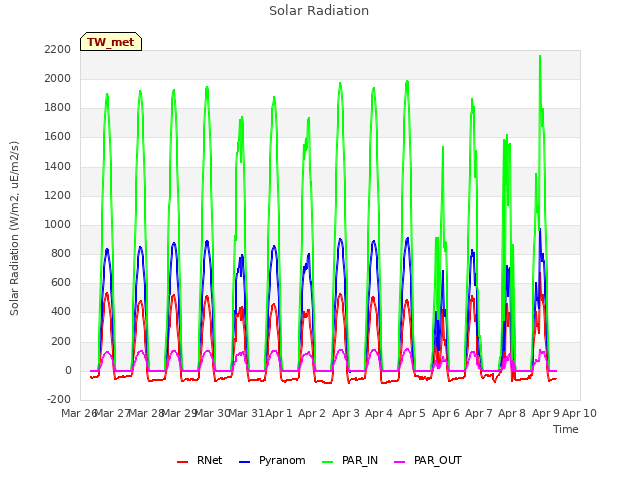The width and height of the screenshot is (640, 480).
Task: Select the RNet legend entry
Action: coord(200,460)
